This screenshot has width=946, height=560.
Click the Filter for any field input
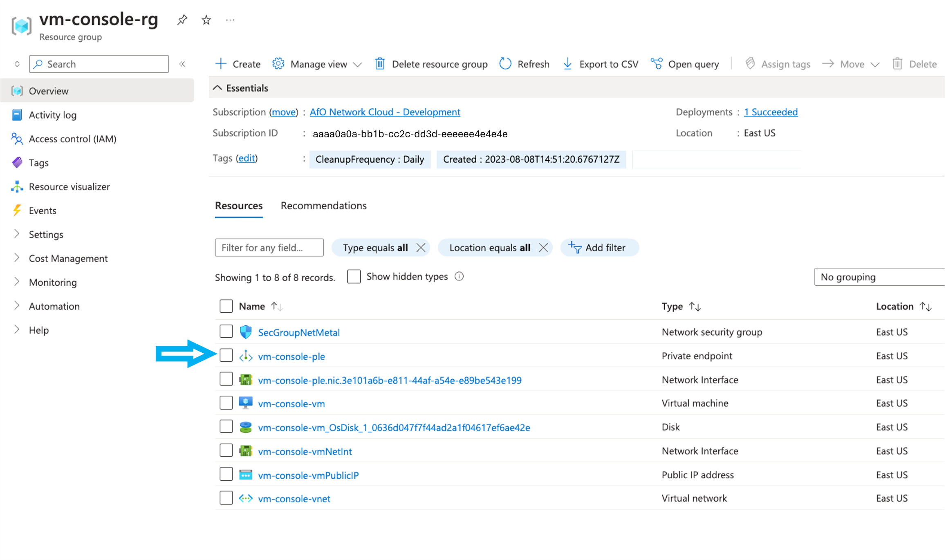[269, 247]
